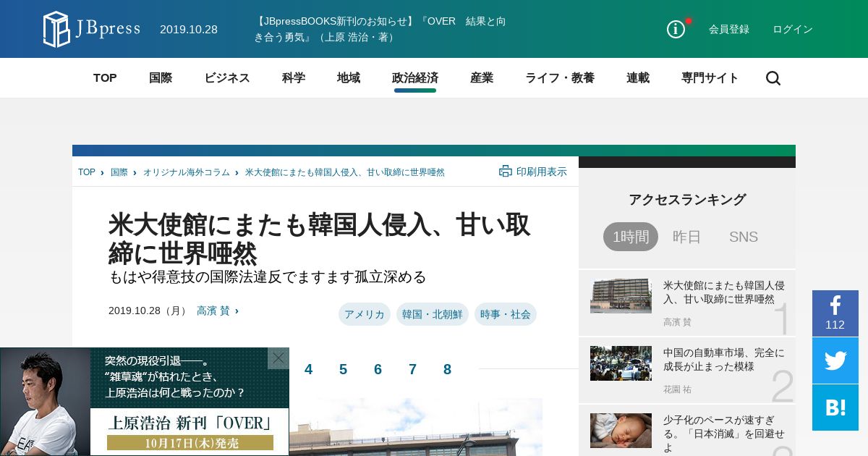Open the ライフ・教養 navigation menu
The height and width of the screenshot is (456, 868).
560,78
